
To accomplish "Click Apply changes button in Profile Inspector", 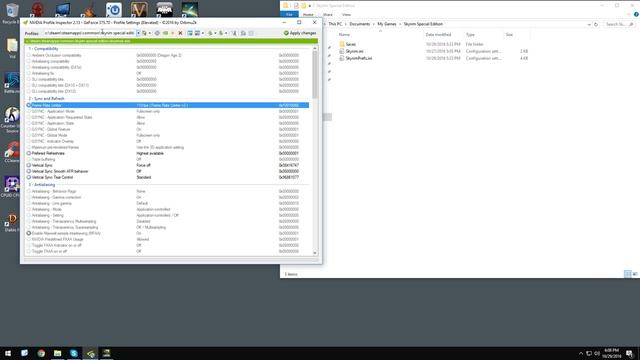I will (x=300, y=33).
